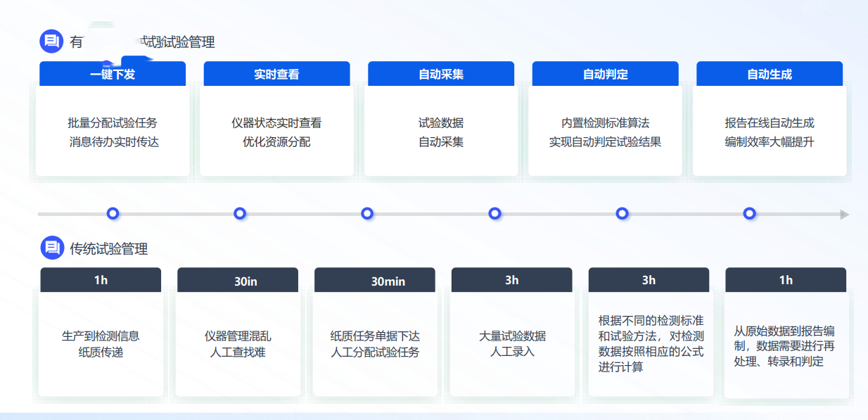The image size is (868, 420).
Task: Select the 实时查看 blue header
Action: click(276, 74)
